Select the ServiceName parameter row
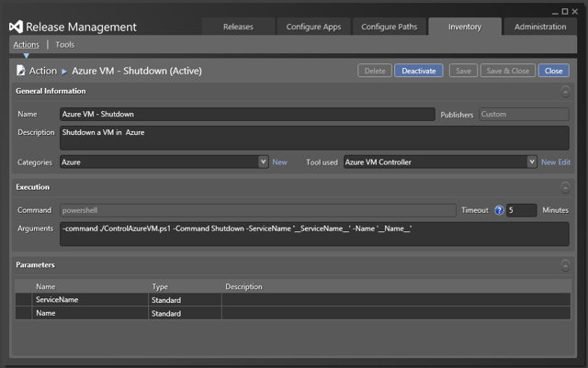This screenshot has height=368, width=588. [293, 300]
